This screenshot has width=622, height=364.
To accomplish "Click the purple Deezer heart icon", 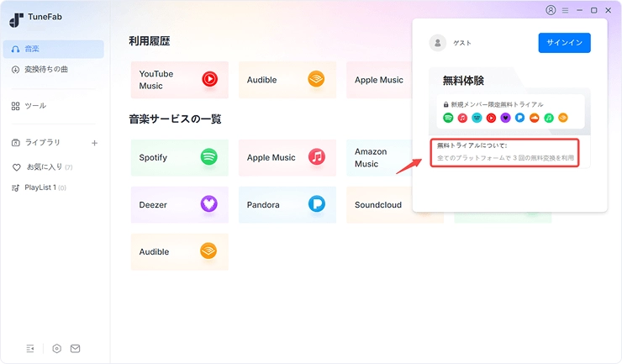I will [x=208, y=203].
